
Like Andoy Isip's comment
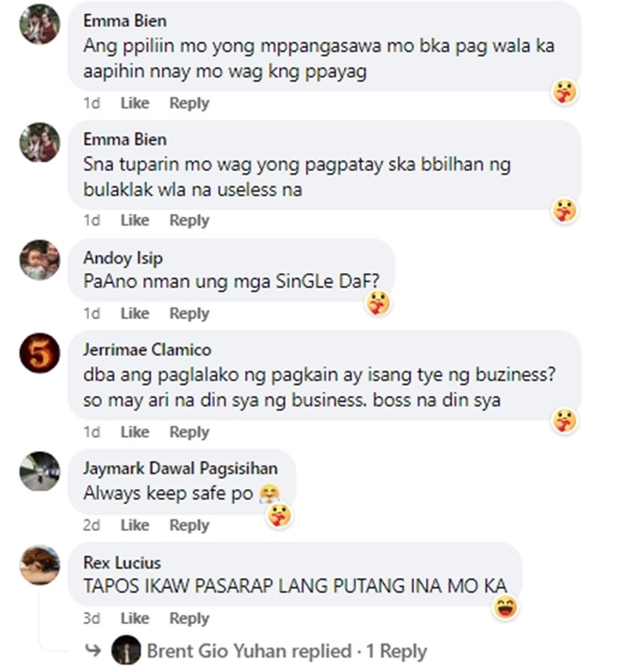pyautogui.click(x=135, y=313)
